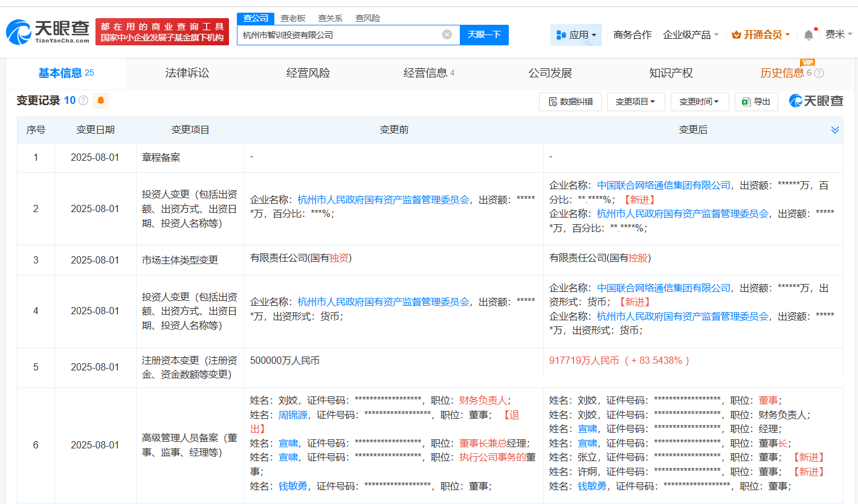The image size is (858, 504).
Task: Click the red promotional banner
Action: click(x=162, y=32)
